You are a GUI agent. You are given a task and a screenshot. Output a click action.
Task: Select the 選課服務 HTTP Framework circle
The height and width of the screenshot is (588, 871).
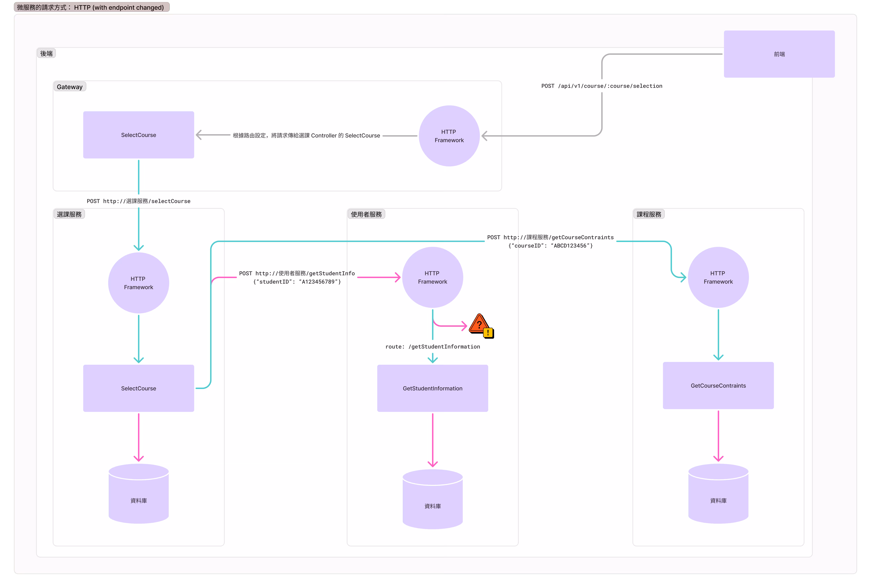point(139,283)
